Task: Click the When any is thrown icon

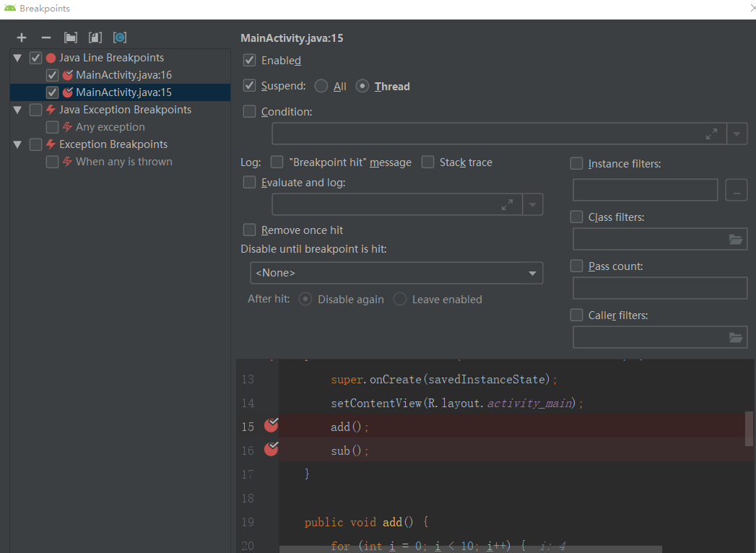Action: [x=67, y=162]
